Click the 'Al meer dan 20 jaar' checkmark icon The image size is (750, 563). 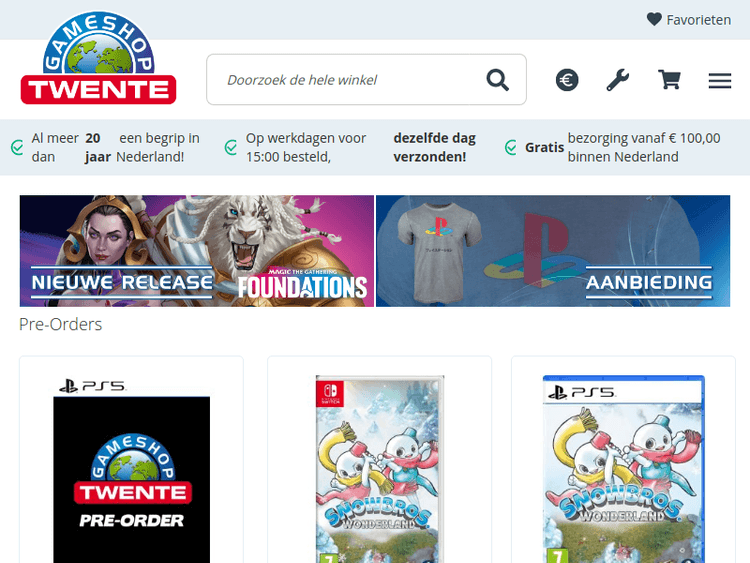[x=17, y=147]
